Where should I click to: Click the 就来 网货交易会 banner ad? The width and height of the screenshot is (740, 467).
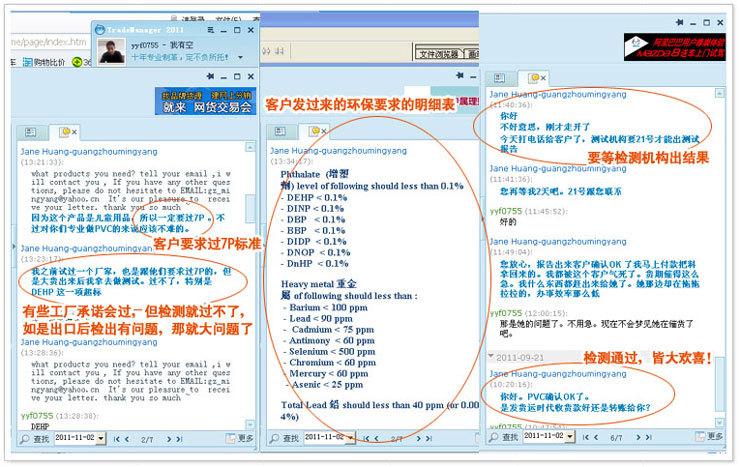point(209,100)
